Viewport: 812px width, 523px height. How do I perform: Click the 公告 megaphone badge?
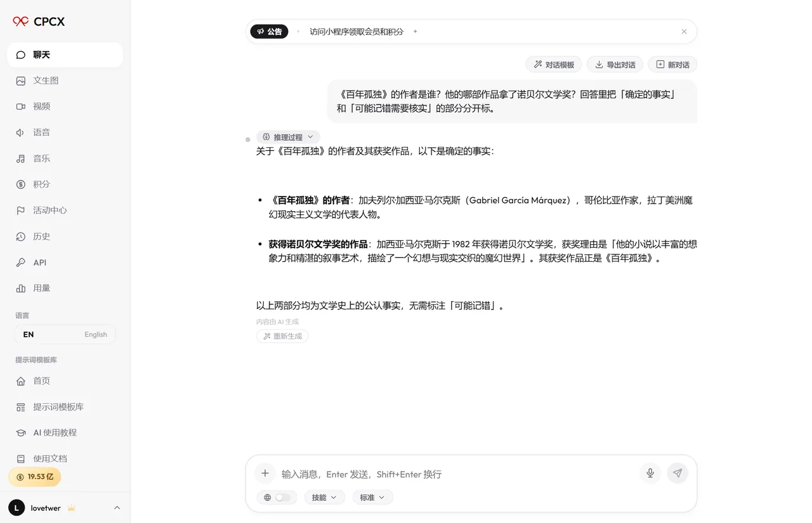[x=269, y=32]
